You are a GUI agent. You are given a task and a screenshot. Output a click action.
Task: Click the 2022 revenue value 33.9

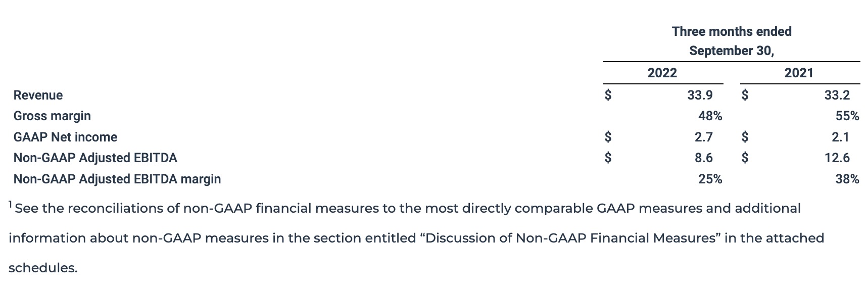pos(700,95)
